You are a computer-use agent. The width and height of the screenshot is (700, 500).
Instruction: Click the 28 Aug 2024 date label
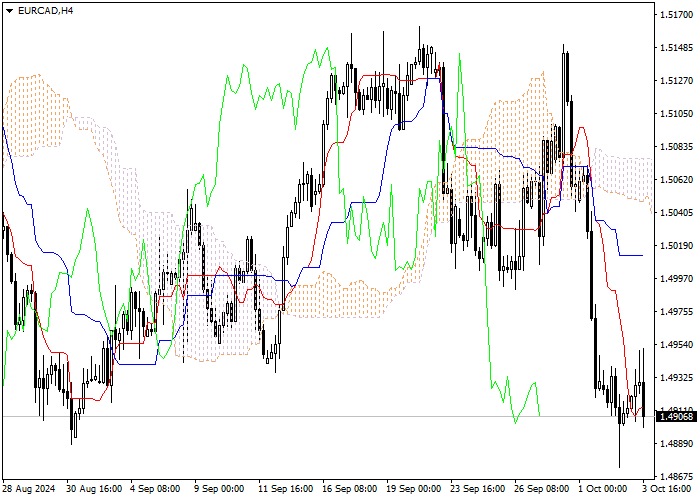(29, 489)
